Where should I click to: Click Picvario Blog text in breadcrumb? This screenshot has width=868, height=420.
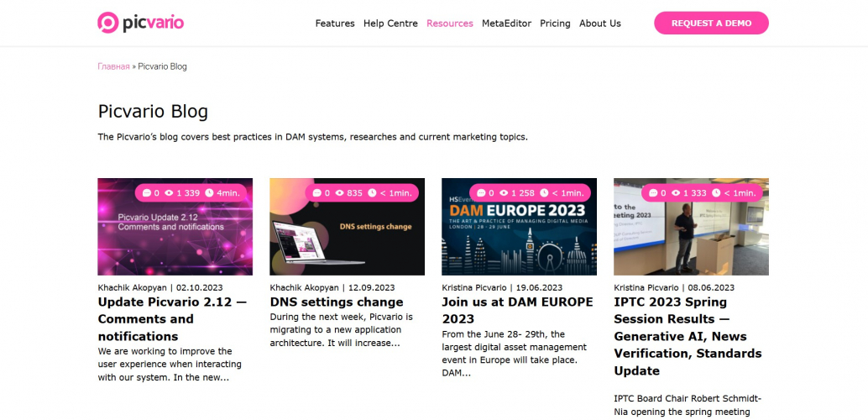pos(162,66)
